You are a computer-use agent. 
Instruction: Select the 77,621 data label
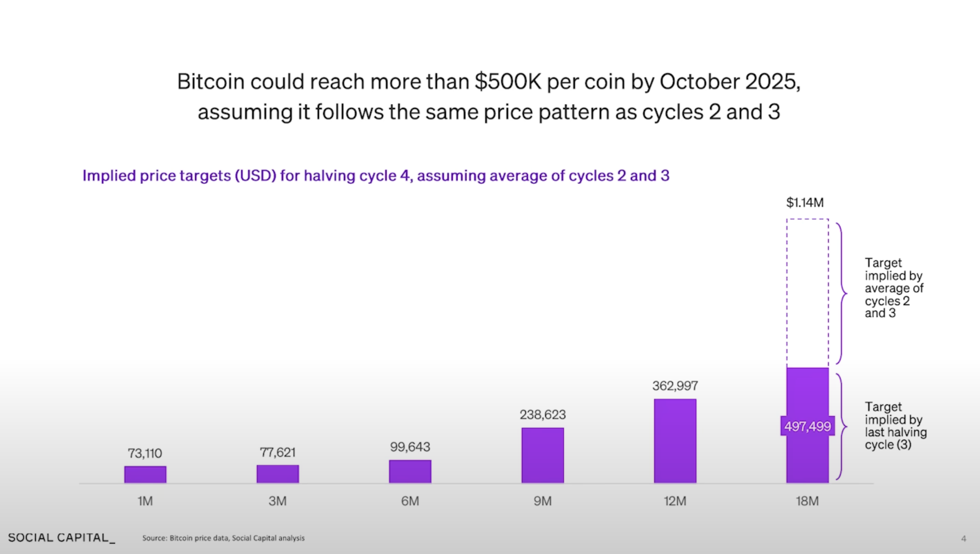point(277,452)
